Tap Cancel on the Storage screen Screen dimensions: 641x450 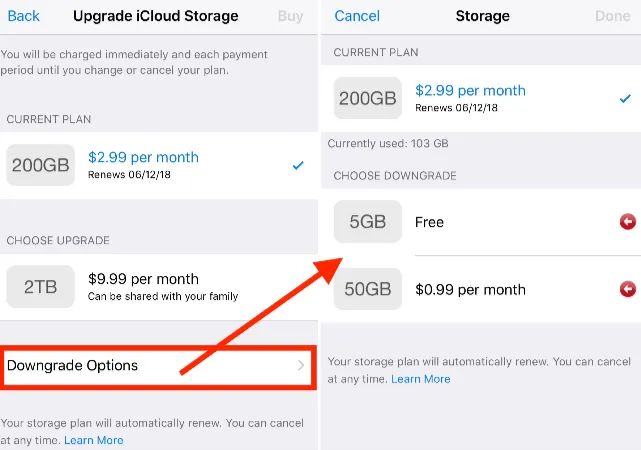coord(357,16)
